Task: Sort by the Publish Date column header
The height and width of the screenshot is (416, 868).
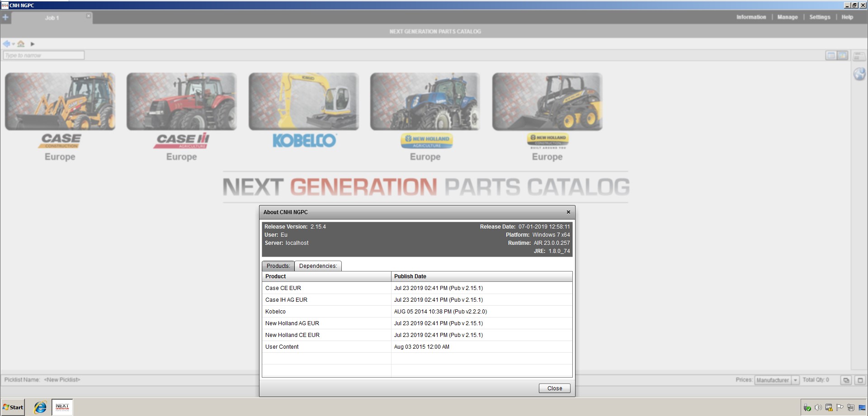Action: click(482, 276)
